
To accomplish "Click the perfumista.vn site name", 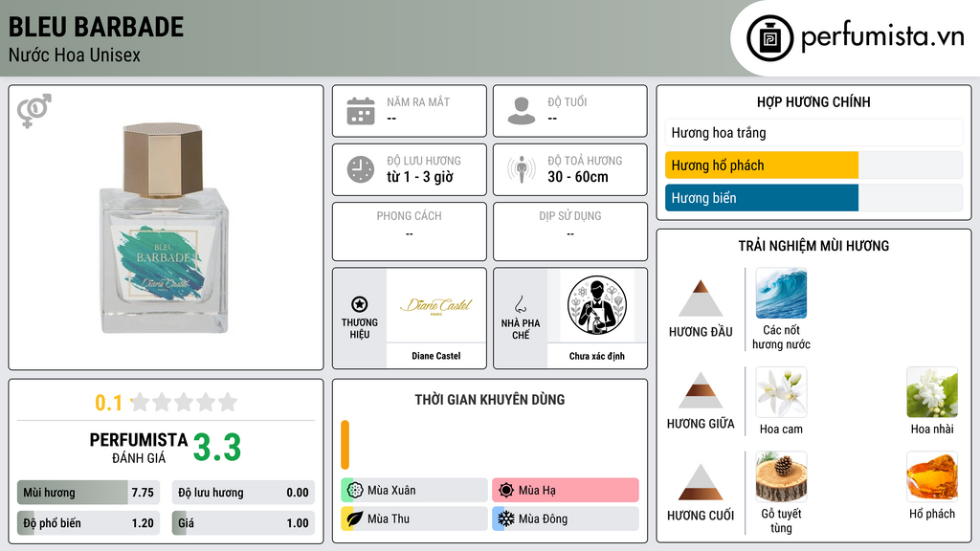I will coord(882,37).
